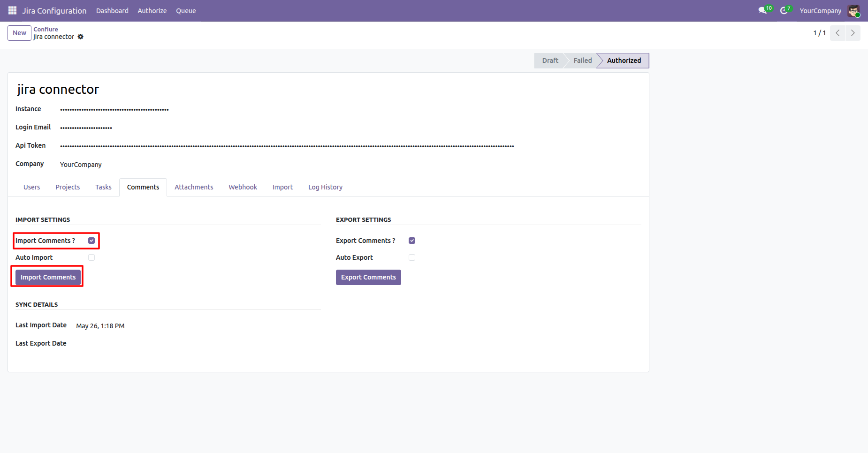Open the conversations messages icon
The image size is (868, 453).
[762, 10]
